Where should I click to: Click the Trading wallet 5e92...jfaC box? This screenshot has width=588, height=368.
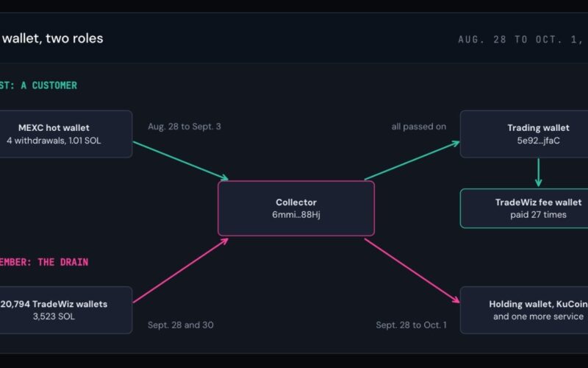[524, 134]
